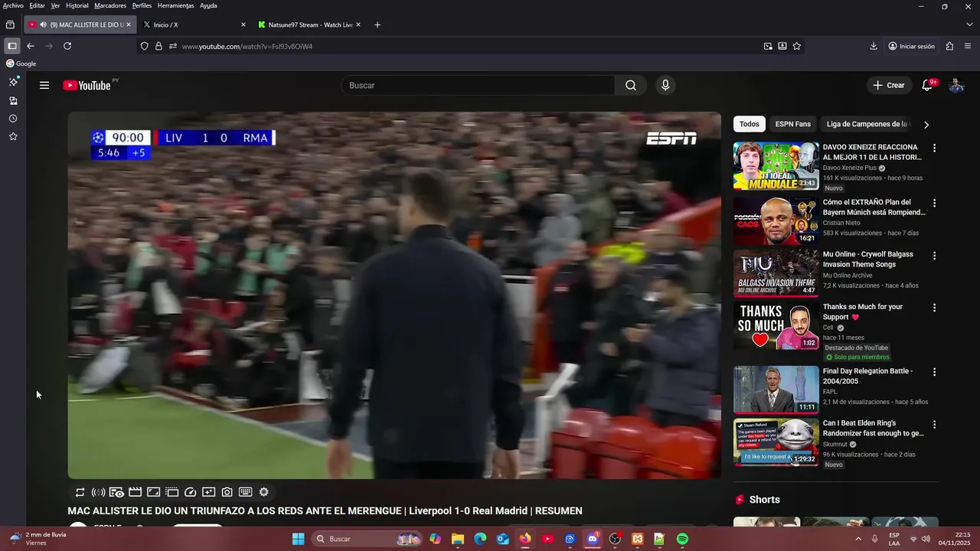Toggle the loop video icon below the player

click(x=80, y=492)
